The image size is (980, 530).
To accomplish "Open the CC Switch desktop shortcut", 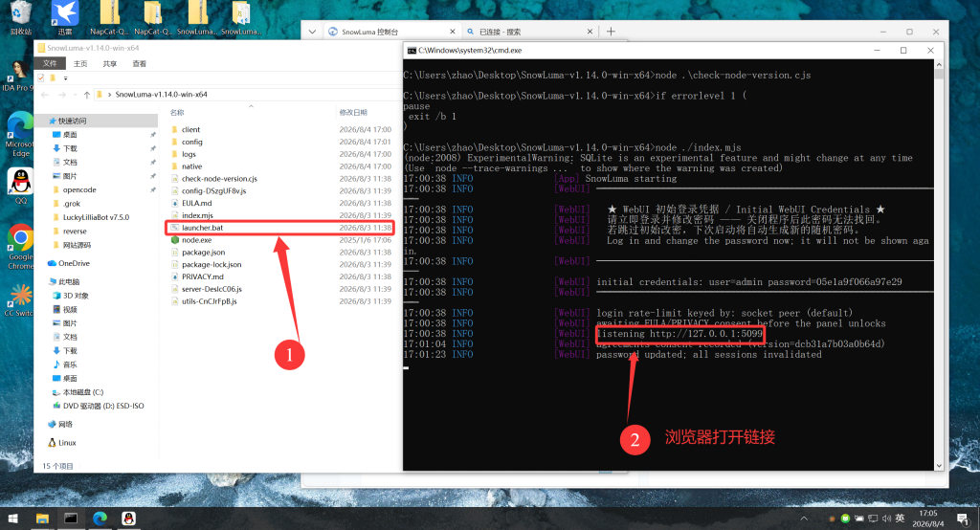I will pyautogui.click(x=21, y=300).
